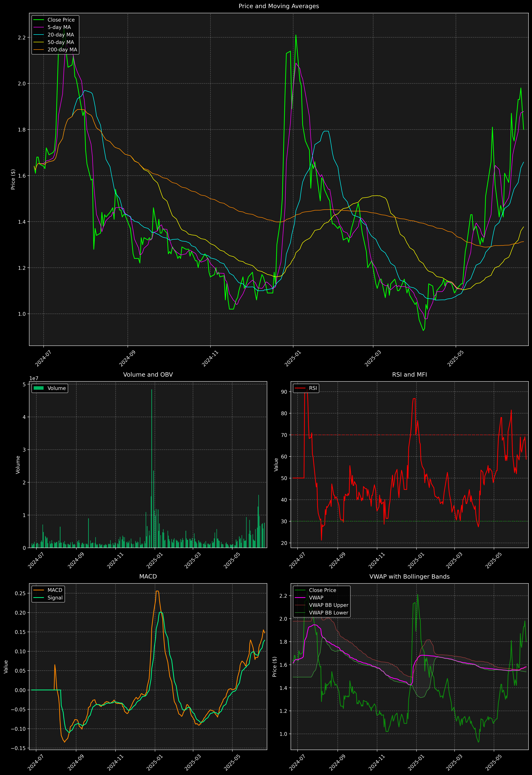Click the 2 tick on the volume axis
532x775 pixels.
24,482
